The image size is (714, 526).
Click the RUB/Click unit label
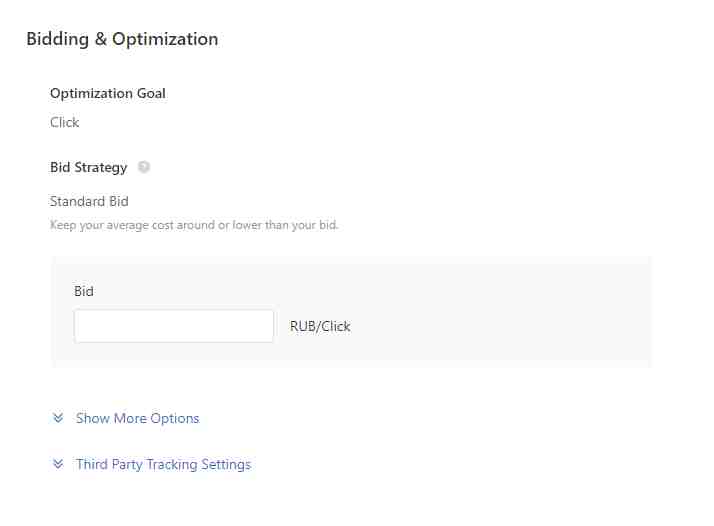point(320,326)
